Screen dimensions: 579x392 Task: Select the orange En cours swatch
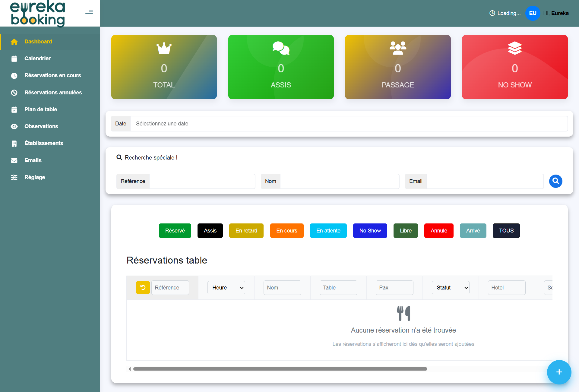286,231
